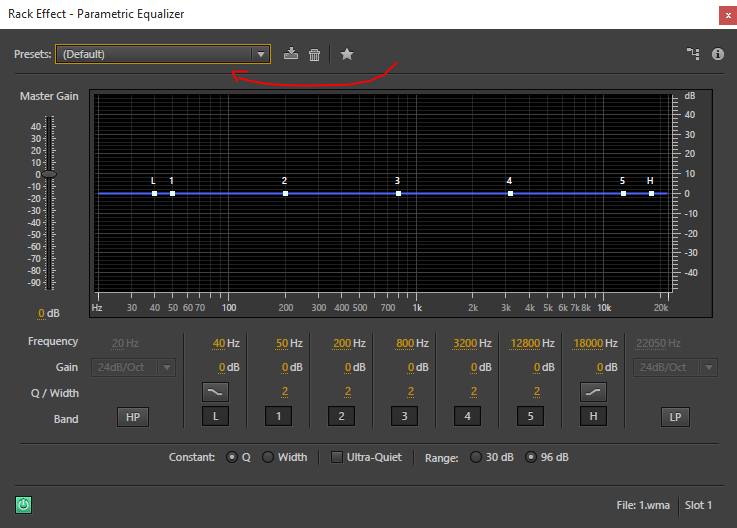Expand LP 24dB/Oct gain dropdown
The image size is (737, 528).
[675, 367]
